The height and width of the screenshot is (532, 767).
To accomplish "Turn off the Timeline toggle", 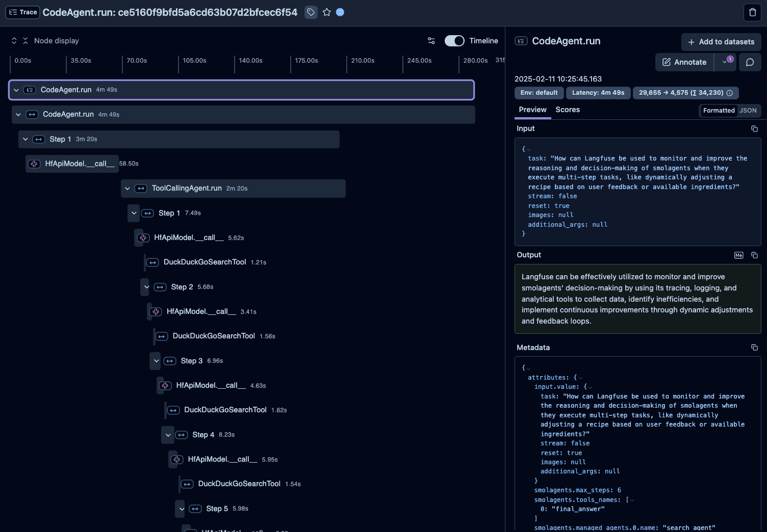I will click(x=454, y=40).
